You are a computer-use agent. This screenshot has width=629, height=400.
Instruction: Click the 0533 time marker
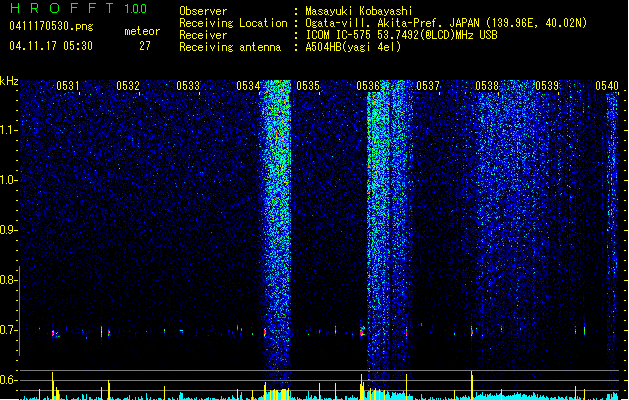(x=188, y=86)
